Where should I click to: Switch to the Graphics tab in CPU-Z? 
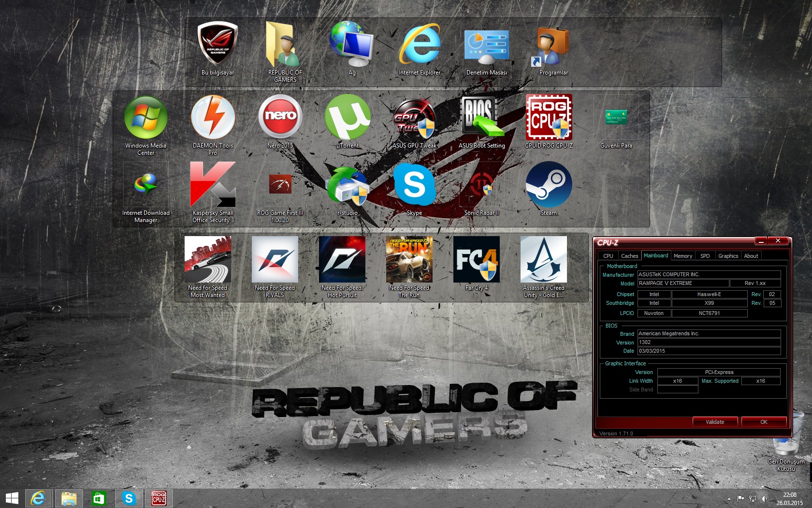pos(727,256)
